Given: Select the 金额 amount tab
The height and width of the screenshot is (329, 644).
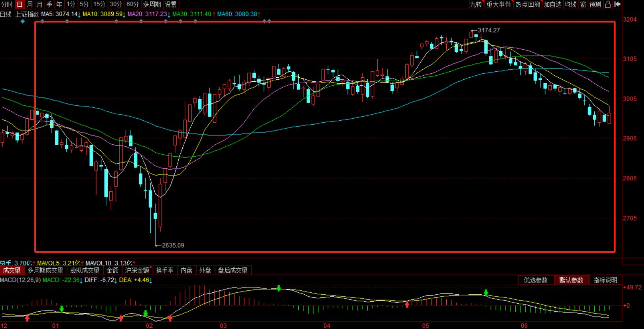Looking at the screenshot, I should coord(112,270).
